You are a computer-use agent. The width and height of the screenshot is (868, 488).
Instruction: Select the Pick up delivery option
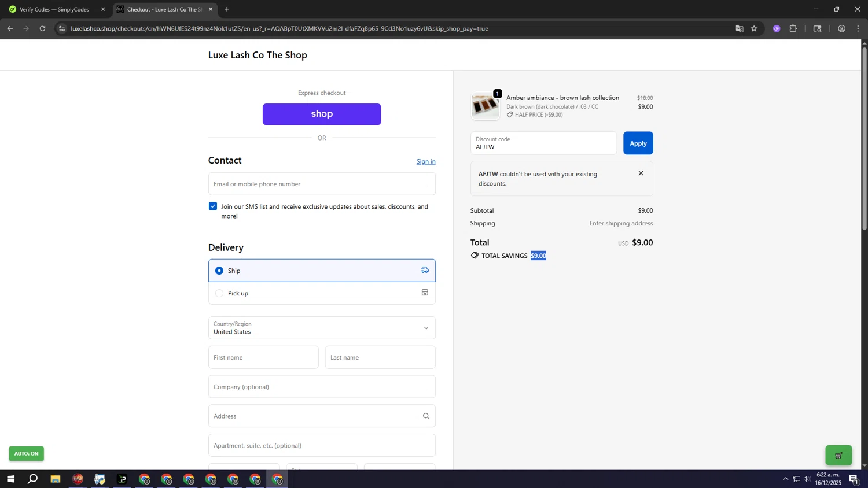click(x=322, y=293)
